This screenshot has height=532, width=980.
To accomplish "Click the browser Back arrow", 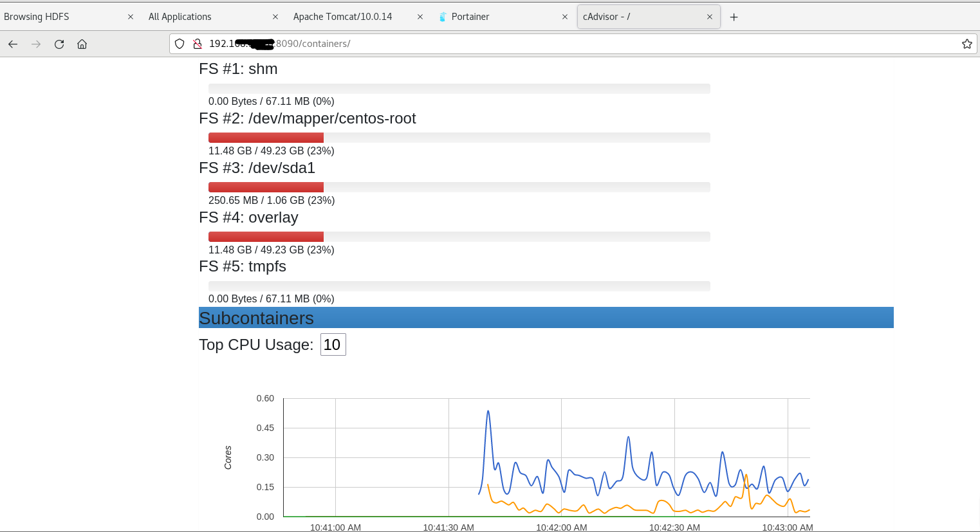I will [13, 44].
